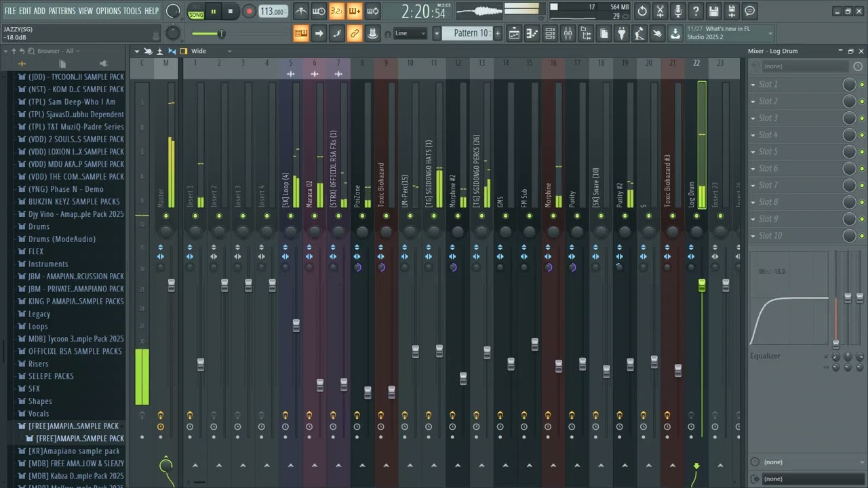Open the ADD menu
The height and width of the screenshot is (488, 868).
click(x=39, y=11)
